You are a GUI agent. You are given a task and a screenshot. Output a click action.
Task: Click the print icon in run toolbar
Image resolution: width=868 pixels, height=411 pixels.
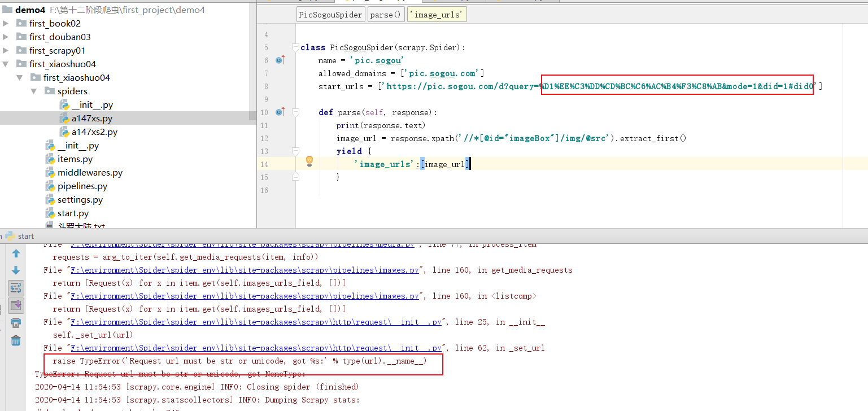tap(16, 323)
